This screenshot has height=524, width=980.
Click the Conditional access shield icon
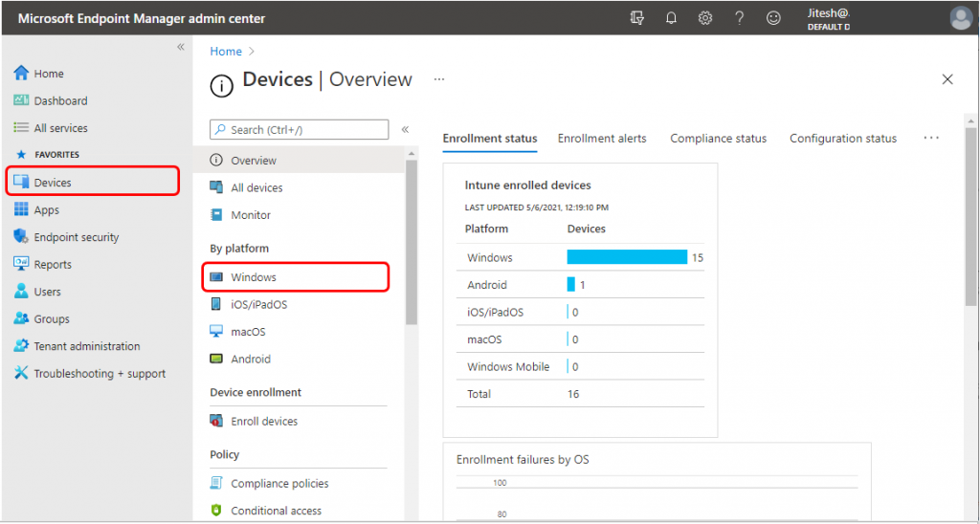pos(216,511)
